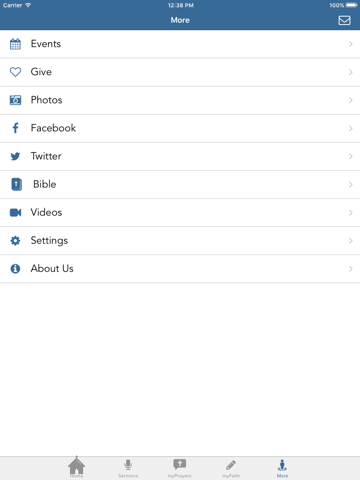Screen dimensions: 360x480
Task: Tap the Twitter bird icon
Action: pyautogui.click(x=15, y=156)
